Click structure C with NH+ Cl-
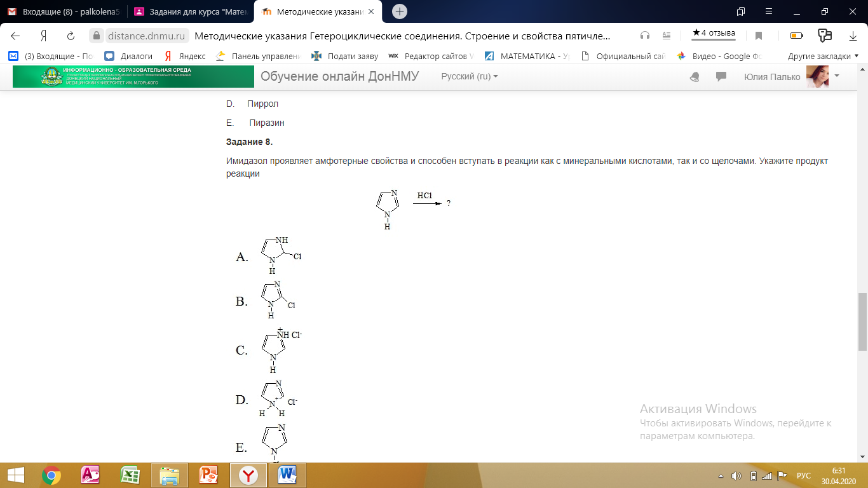Screen dimensions: 868x488 tap(280, 349)
